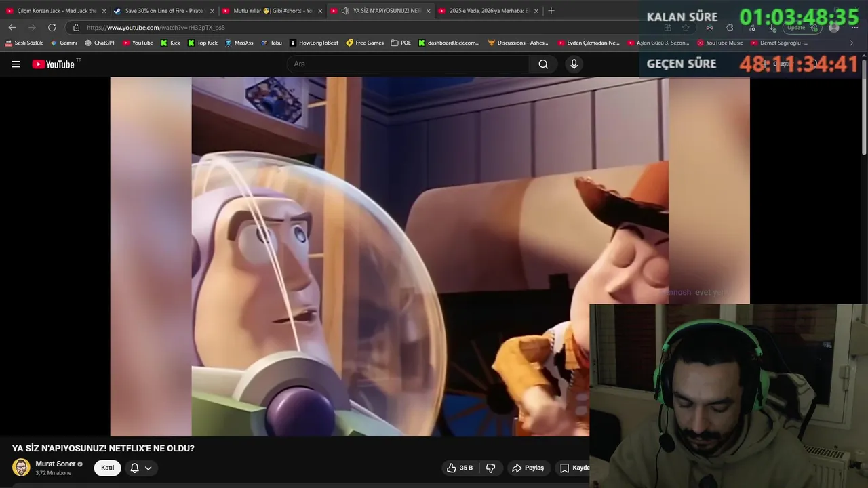Open the YouTube hamburger guide menu
The height and width of the screenshot is (488, 868).
coord(16,64)
